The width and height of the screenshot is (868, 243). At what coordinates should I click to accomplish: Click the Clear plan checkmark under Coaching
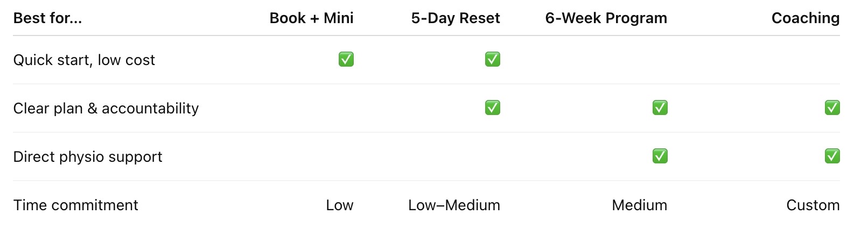coord(832,108)
